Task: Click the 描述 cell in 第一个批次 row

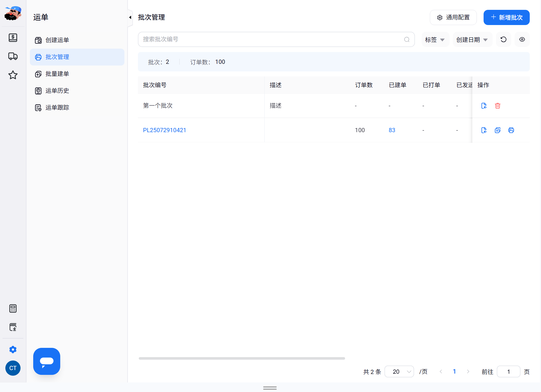Action: coord(276,106)
